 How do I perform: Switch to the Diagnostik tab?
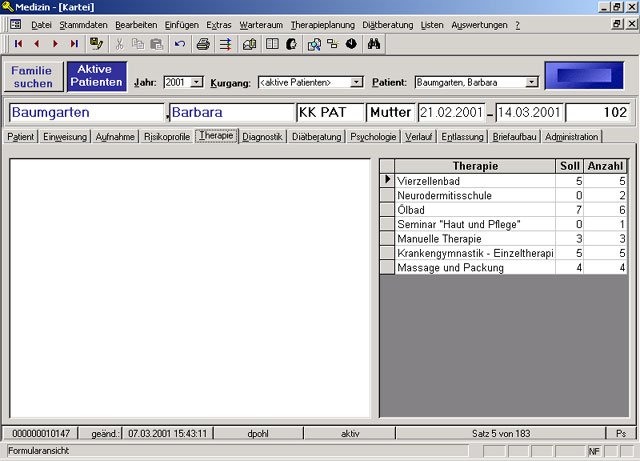pyautogui.click(x=262, y=137)
